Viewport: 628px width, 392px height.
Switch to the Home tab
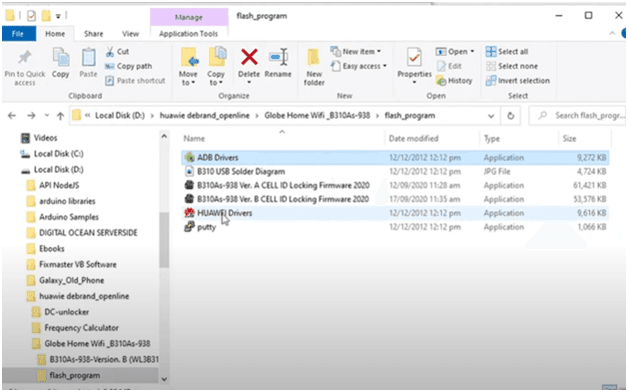click(x=55, y=34)
